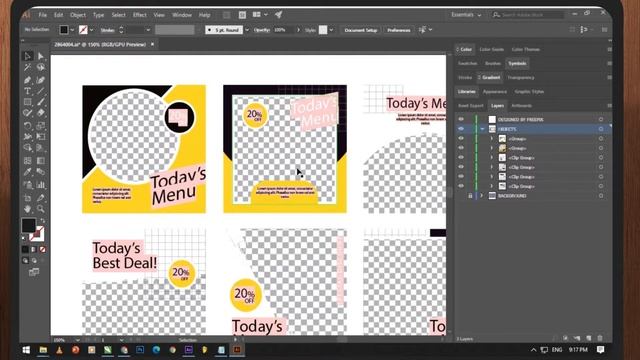Click the DESIGNED BY FREEPIK target circle
640x360 pixels.
pyautogui.click(x=601, y=119)
